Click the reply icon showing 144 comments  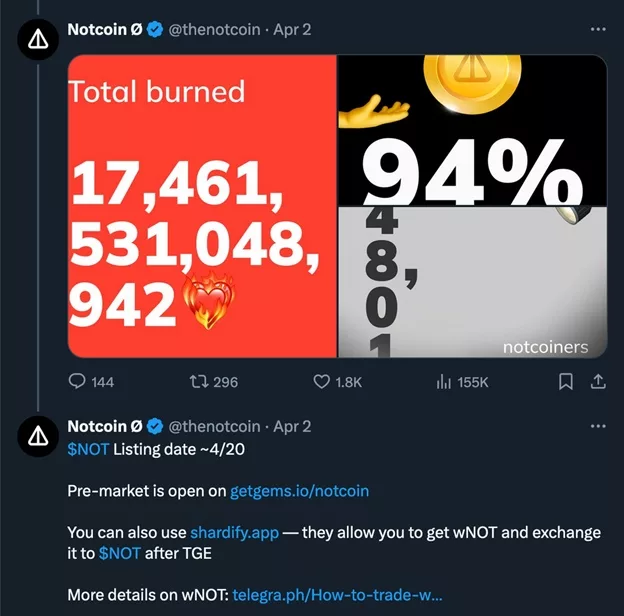pyautogui.click(x=77, y=381)
